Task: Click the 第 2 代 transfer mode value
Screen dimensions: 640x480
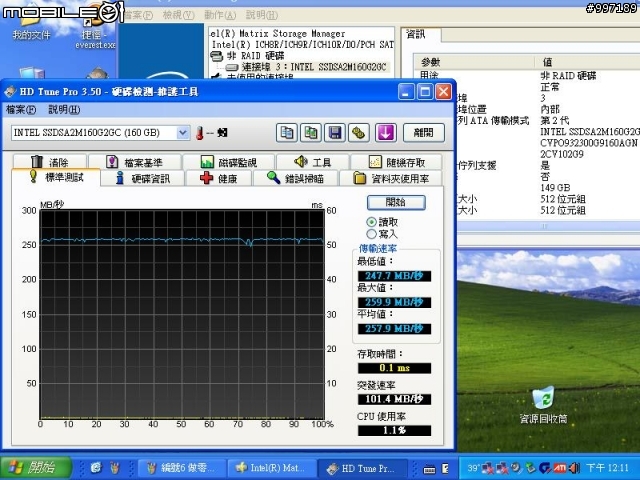Action: coord(554,120)
